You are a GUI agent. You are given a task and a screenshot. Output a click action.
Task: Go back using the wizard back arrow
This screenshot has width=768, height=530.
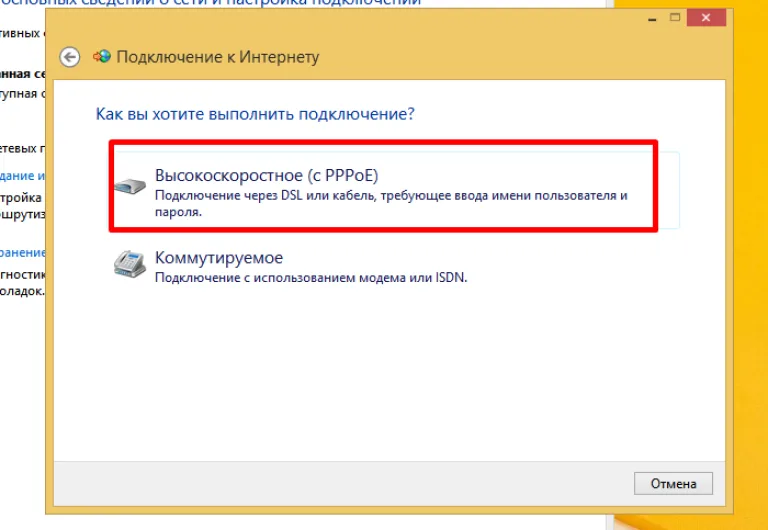point(70,57)
